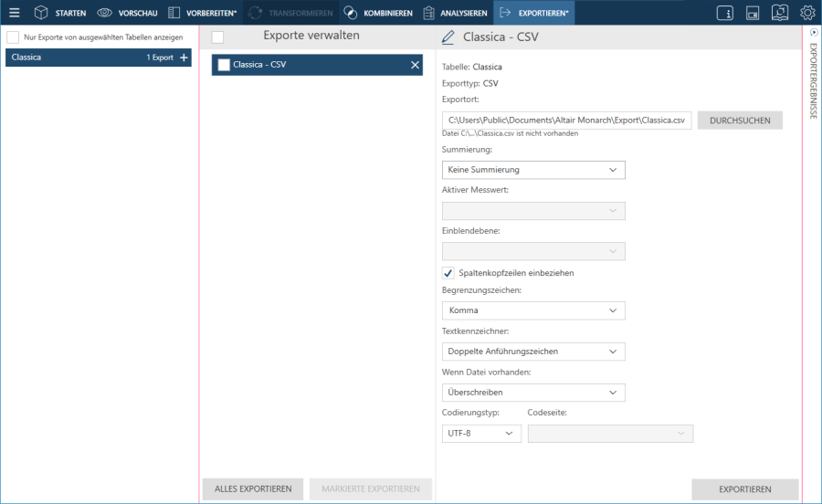The image size is (822, 504).
Task: Open the settings gear icon
Action: click(x=807, y=13)
